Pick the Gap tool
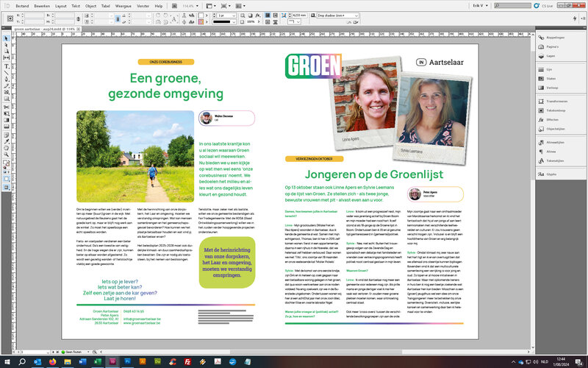Screen dimensions: 588x368 point(7,57)
